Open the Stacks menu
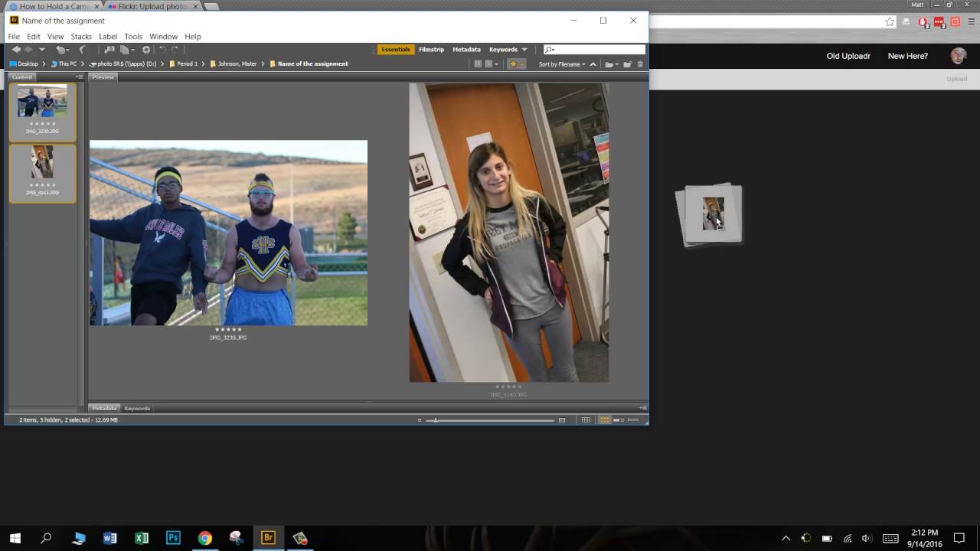Image resolution: width=980 pixels, height=551 pixels. tap(81, 37)
